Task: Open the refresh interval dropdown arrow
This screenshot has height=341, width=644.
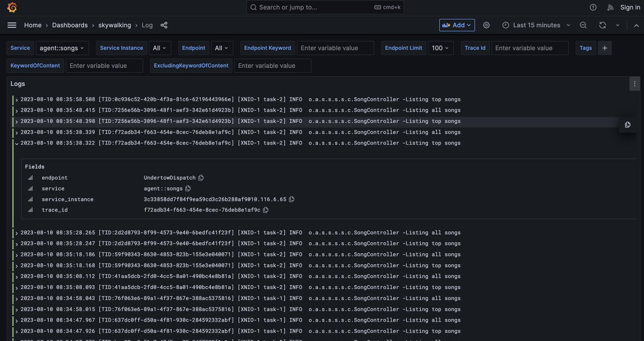Action: pos(618,25)
